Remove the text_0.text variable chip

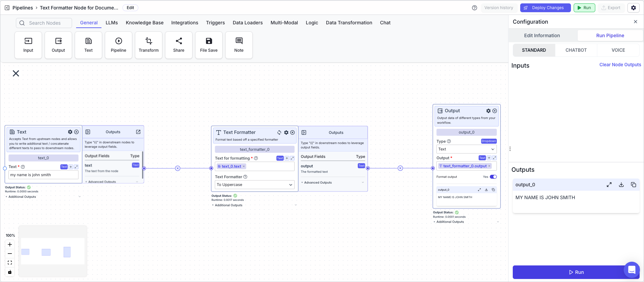244,166
